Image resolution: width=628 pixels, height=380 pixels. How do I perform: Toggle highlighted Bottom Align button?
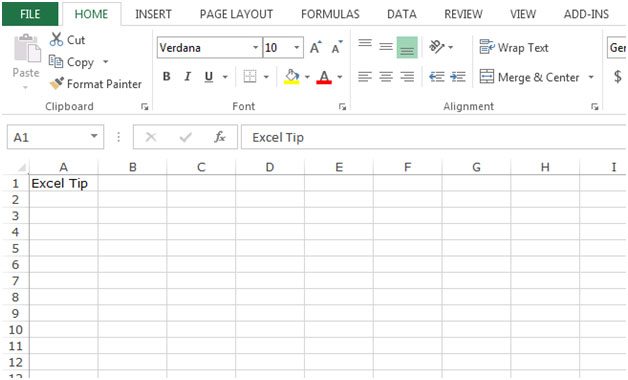[x=407, y=48]
